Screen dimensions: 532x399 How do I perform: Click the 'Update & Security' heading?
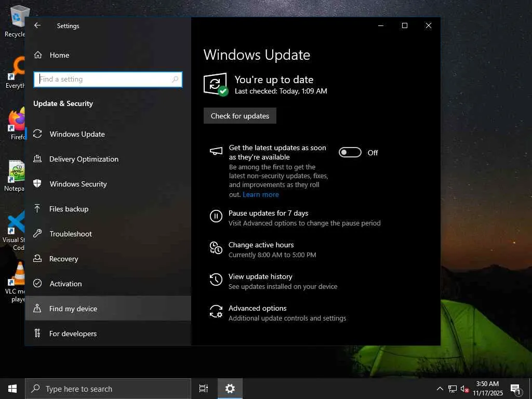pos(63,103)
